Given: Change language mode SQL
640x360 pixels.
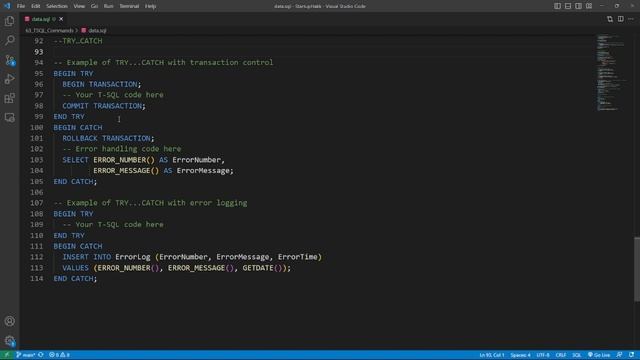Looking at the screenshot, I should click(576, 355).
